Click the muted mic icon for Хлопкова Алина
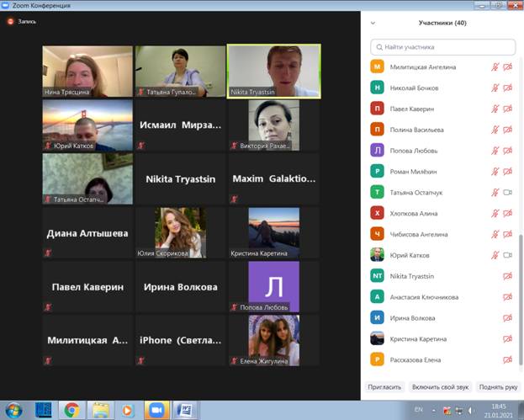Image resolution: width=524 pixels, height=420 pixels. 495,213
